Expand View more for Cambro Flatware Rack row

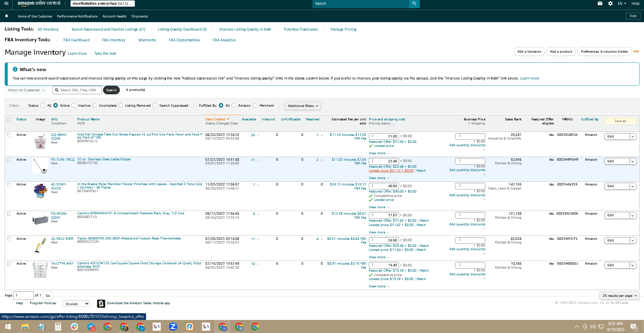[x=379, y=232]
